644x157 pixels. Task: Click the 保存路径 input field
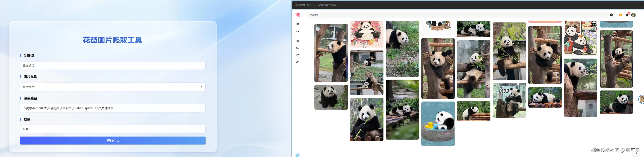point(113,108)
